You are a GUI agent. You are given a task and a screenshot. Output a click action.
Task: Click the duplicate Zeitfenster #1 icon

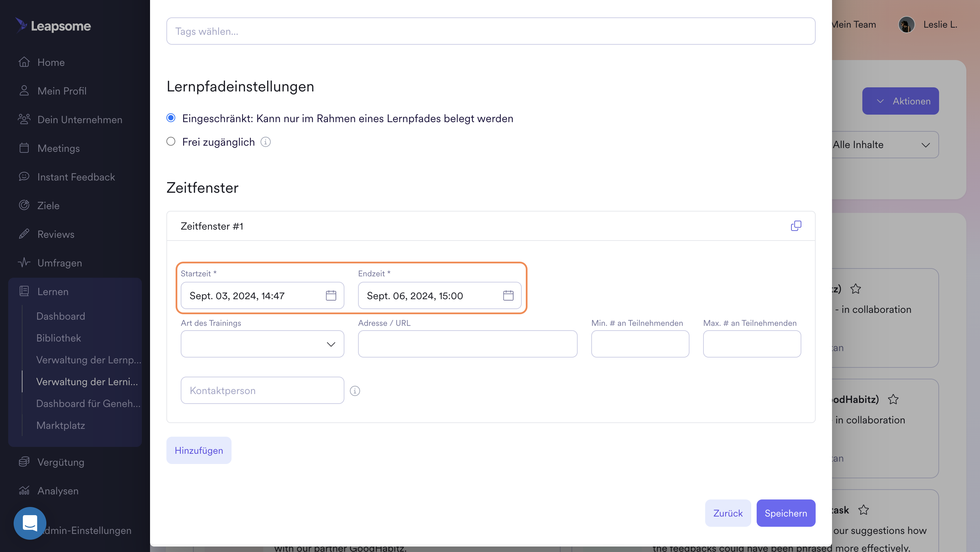[796, 226]
